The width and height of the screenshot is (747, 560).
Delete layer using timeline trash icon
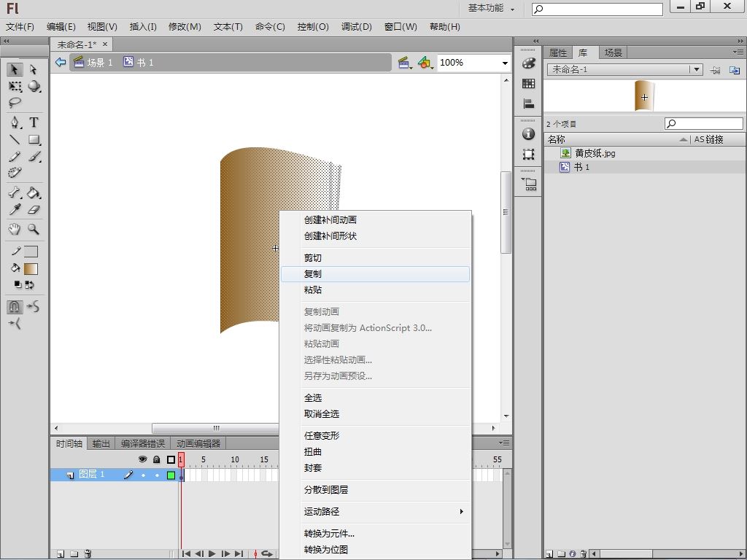tap(88, 554)
